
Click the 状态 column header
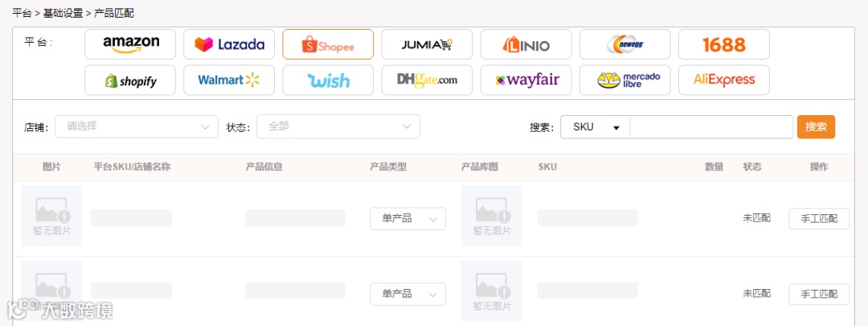(752, 167)
